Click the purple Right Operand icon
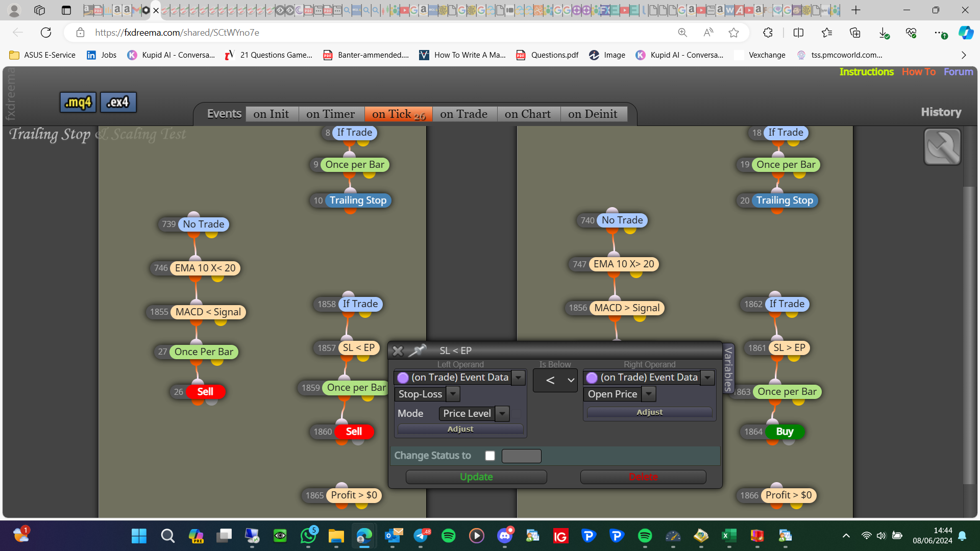The image size is (980, 551). pyautogui.click(x=592, y=378)
